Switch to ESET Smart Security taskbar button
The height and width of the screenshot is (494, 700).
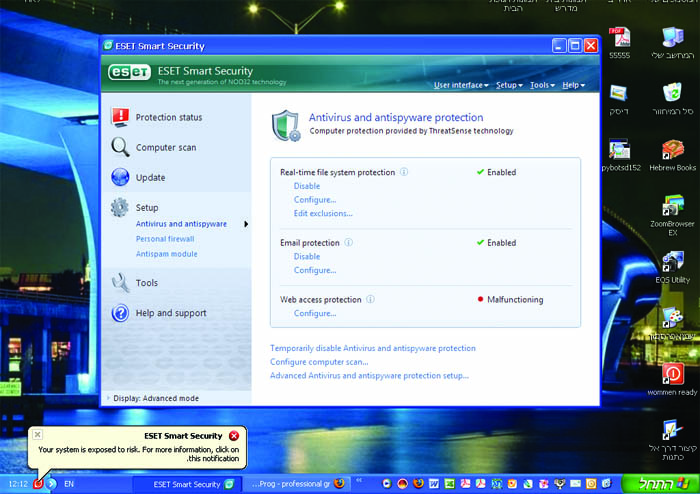tap(188, 484)
